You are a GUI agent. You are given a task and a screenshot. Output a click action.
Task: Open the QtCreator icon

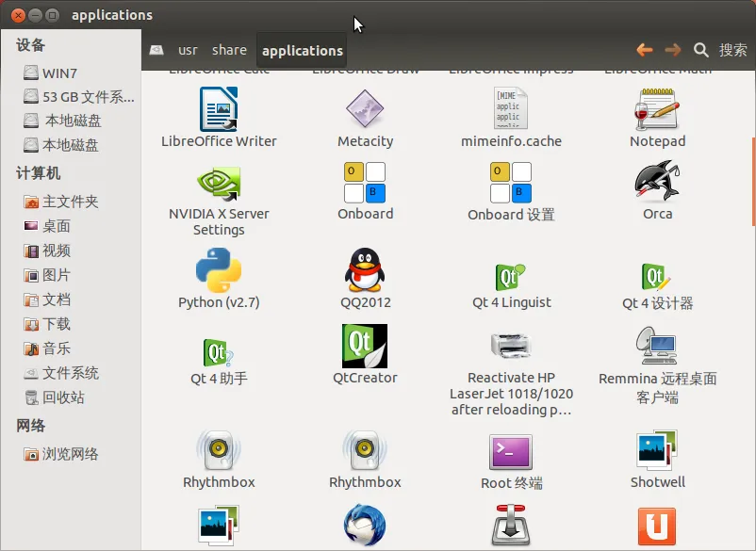pos(365,346)
